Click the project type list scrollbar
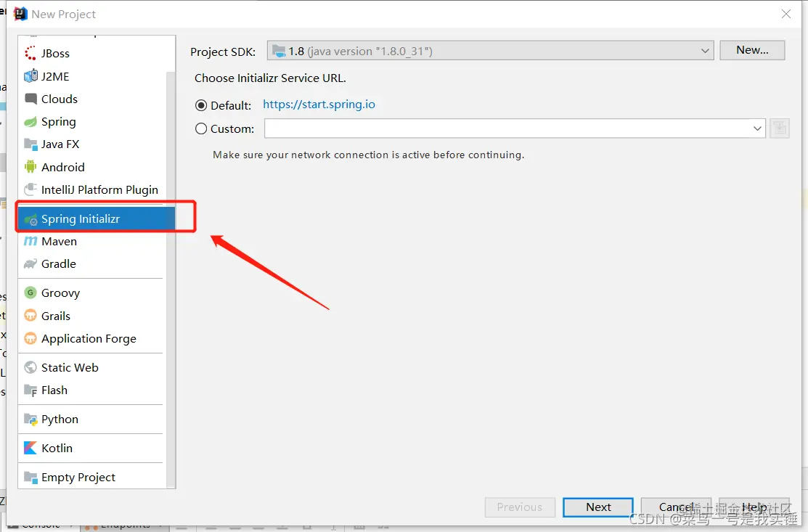The image size is (808, 532). [x=171, y=278]
